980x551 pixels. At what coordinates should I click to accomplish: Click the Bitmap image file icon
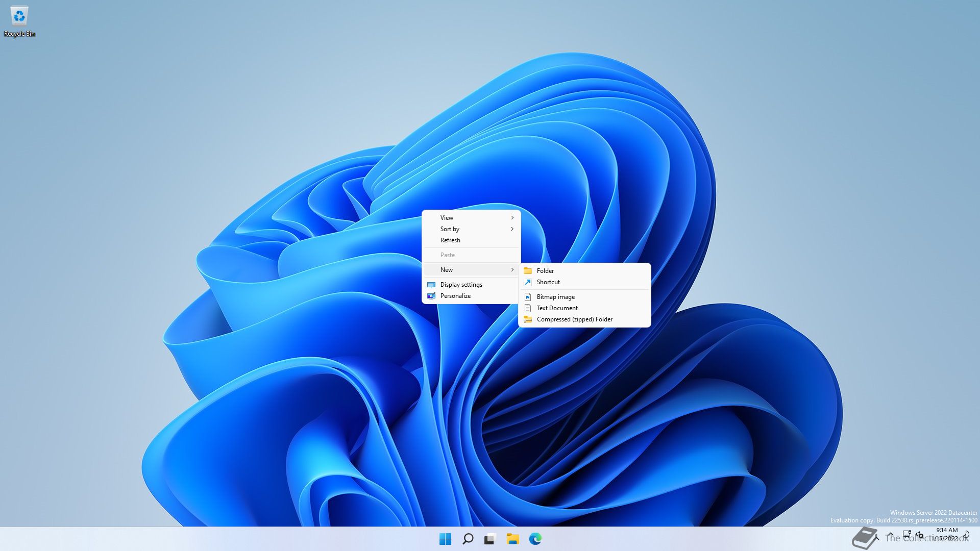(528, 297)
